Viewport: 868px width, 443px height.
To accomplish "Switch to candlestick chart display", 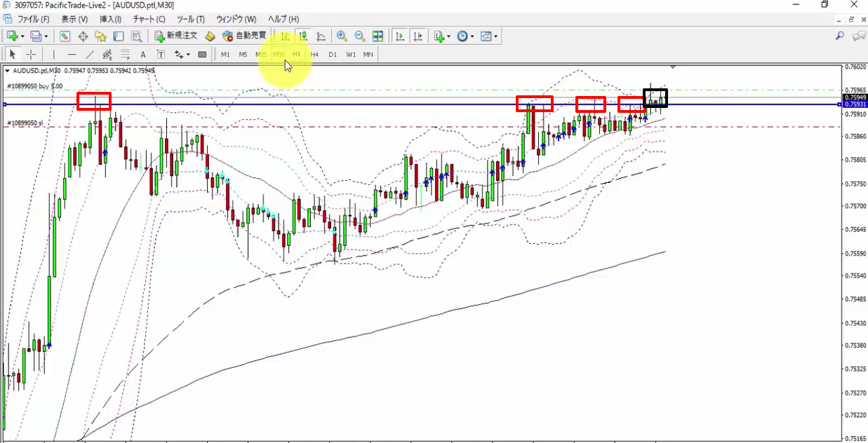I will 303,36.
